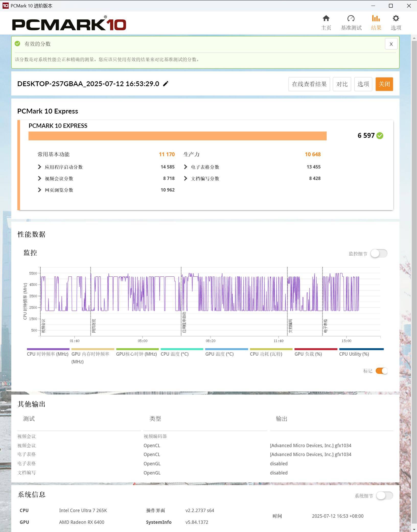Image resolution: width=417 pixels, height=532 pixels.
Task: Expand 视频会议分数 row
Action: [x=39, y=178]
